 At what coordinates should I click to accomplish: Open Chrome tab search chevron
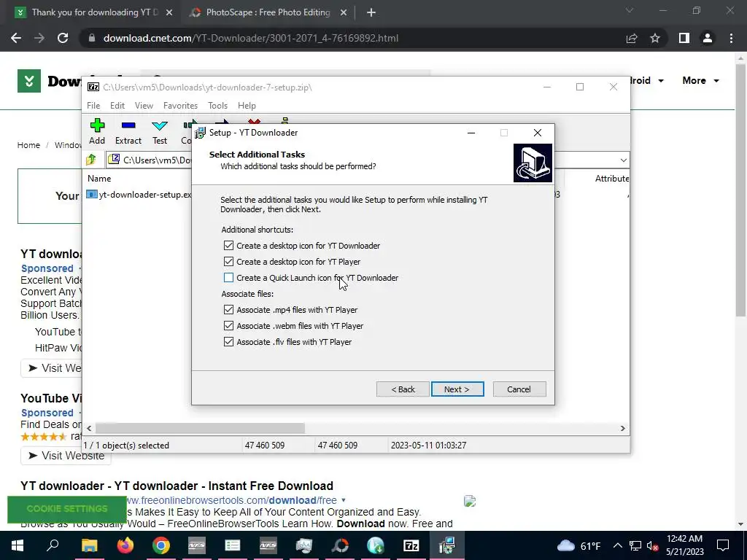click(630, 10)
